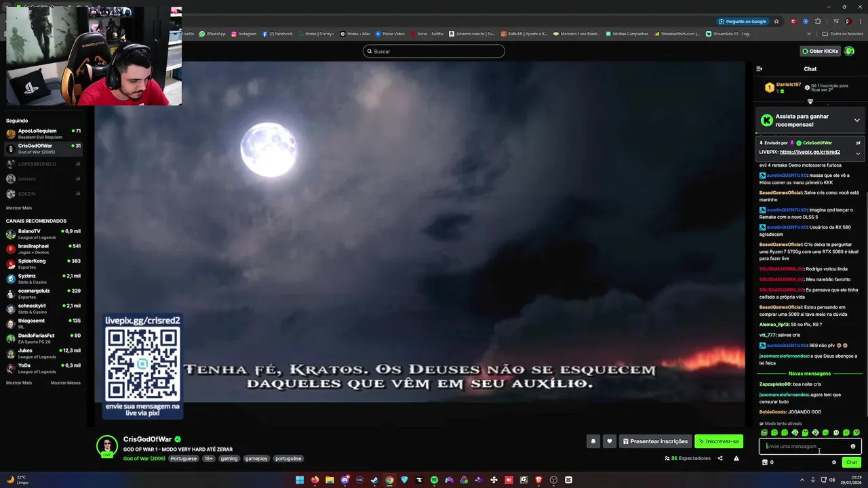
Task: Open the livepix.gg/crisred2 link in chat
Action: (810, 152)
